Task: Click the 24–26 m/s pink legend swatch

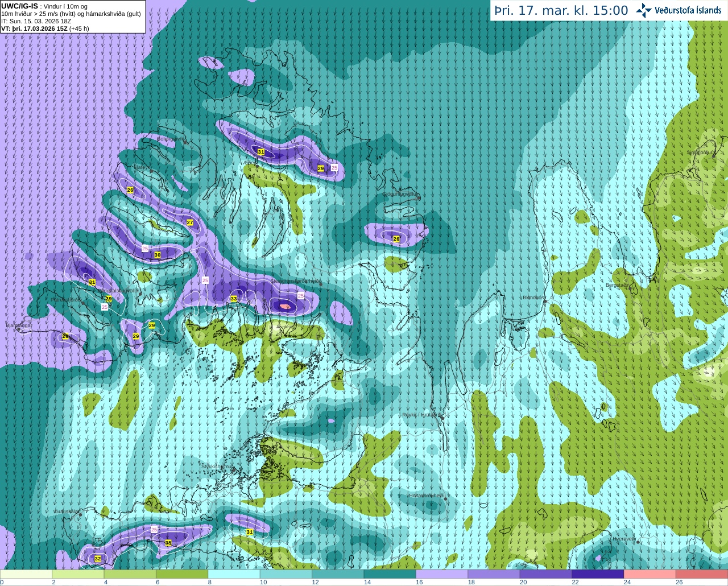Action: click(x=650, y=574)
